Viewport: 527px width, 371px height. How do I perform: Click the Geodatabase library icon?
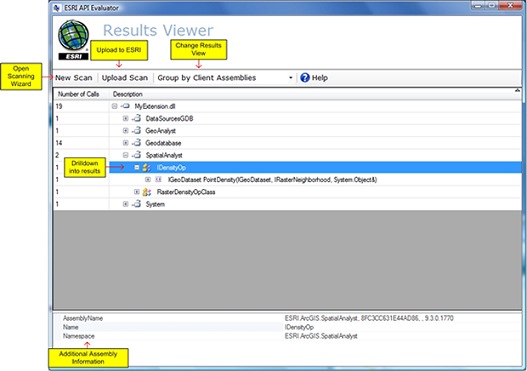[x=136, y=143]
